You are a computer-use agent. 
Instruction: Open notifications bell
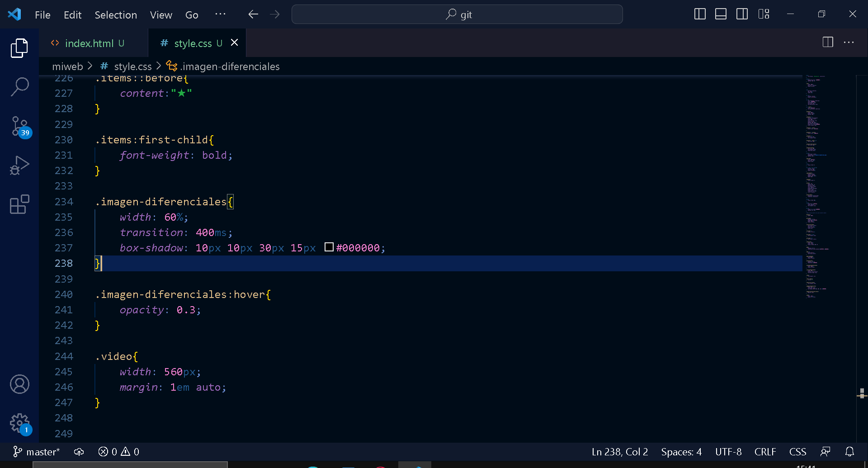pyautogui.click(x=850, y=452)
